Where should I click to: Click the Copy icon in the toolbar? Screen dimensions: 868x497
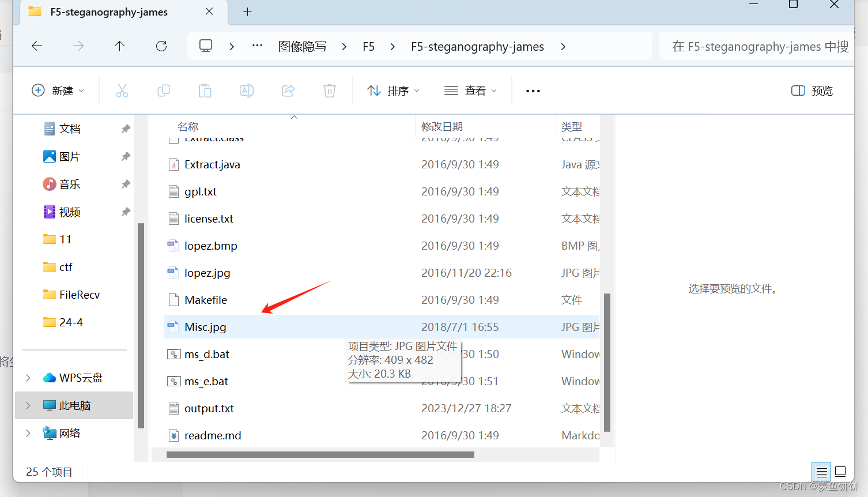point(163,91)
